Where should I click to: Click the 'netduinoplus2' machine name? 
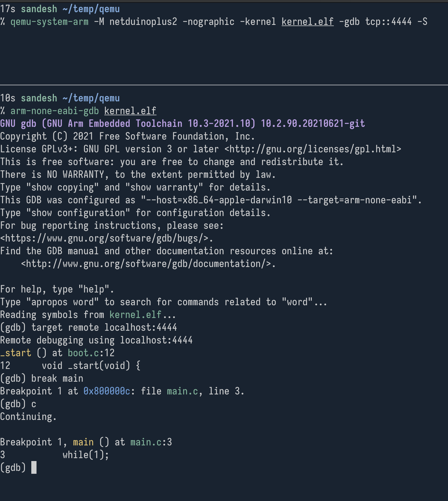pos(143,22)
